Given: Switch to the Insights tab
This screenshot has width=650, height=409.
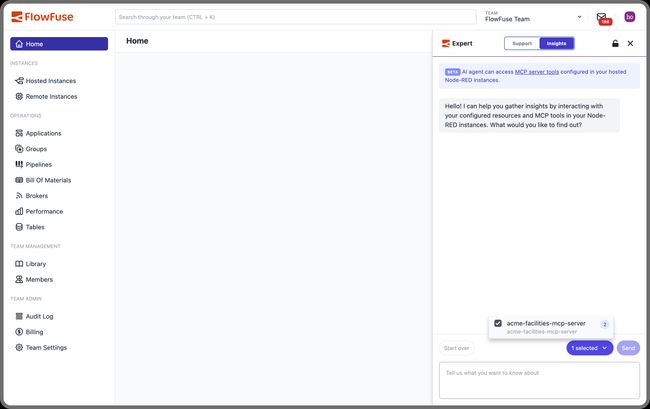Looking at the screenshot, I should coord(557,44).
